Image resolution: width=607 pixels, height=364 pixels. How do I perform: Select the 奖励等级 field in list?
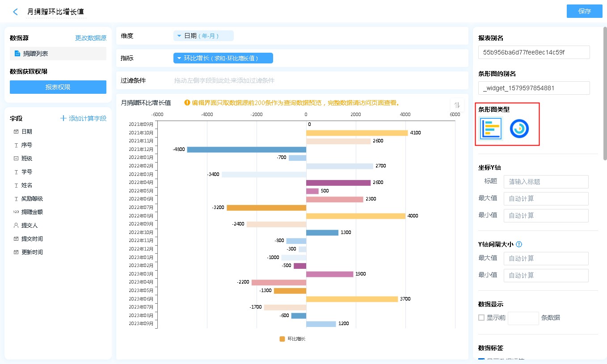tap(32, 199)
